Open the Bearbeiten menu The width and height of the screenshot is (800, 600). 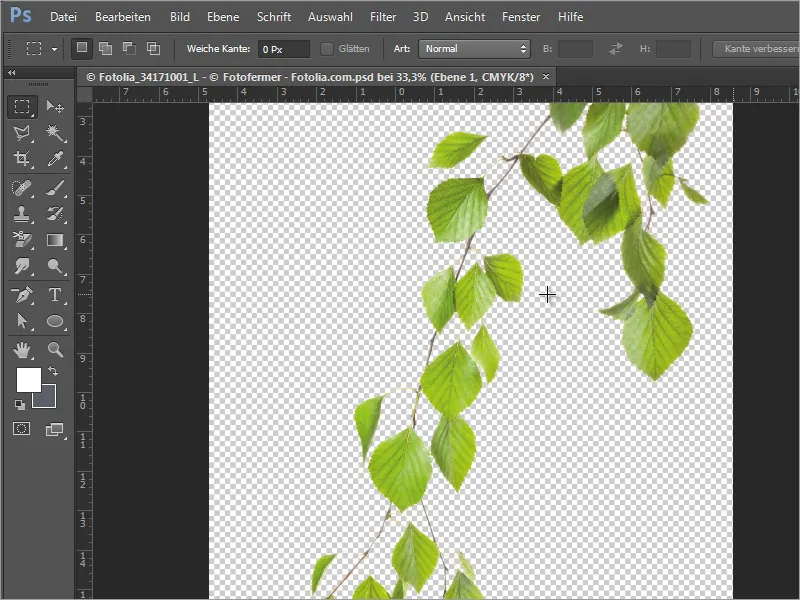123,17
